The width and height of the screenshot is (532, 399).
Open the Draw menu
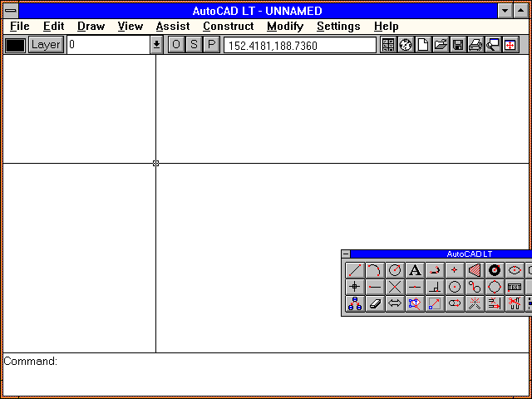91,27
